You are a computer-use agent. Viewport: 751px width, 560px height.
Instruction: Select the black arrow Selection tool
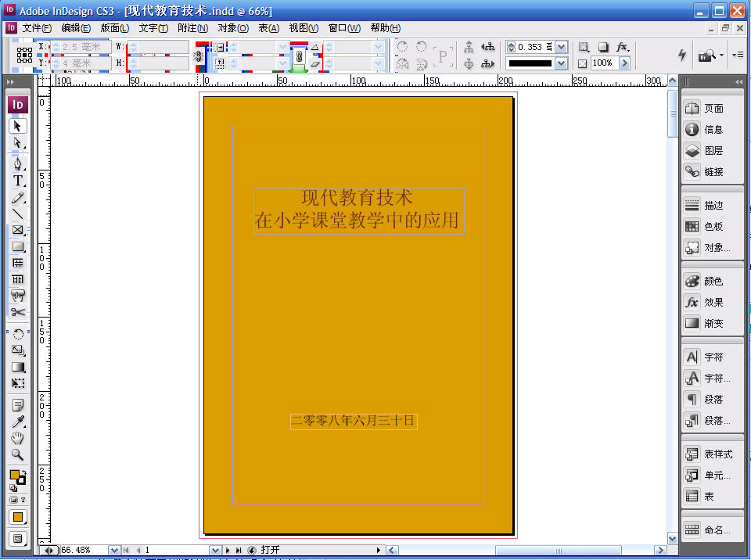click(x=18, y=126)
